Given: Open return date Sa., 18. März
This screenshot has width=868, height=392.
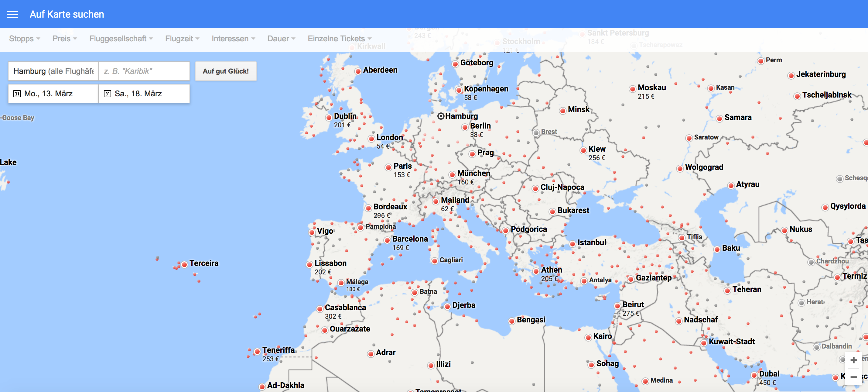Looking at the screenshot, I should point(144,93).
